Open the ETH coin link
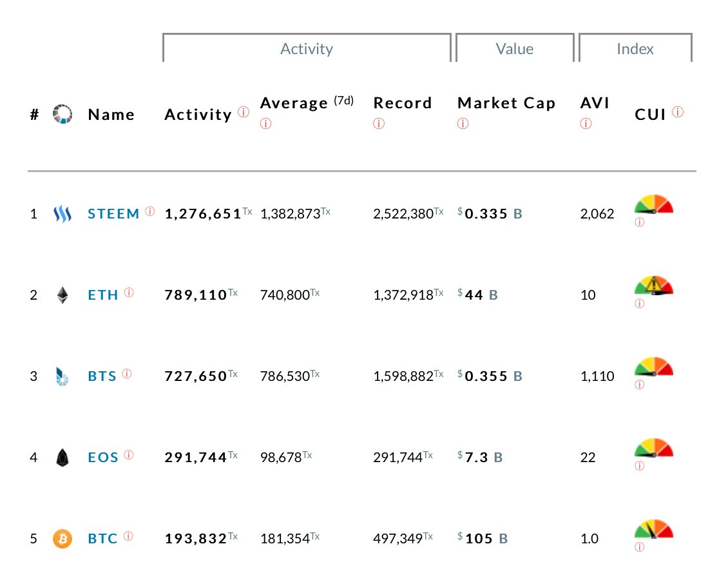Viewport: 728px width, 582px height. [103, 295]
